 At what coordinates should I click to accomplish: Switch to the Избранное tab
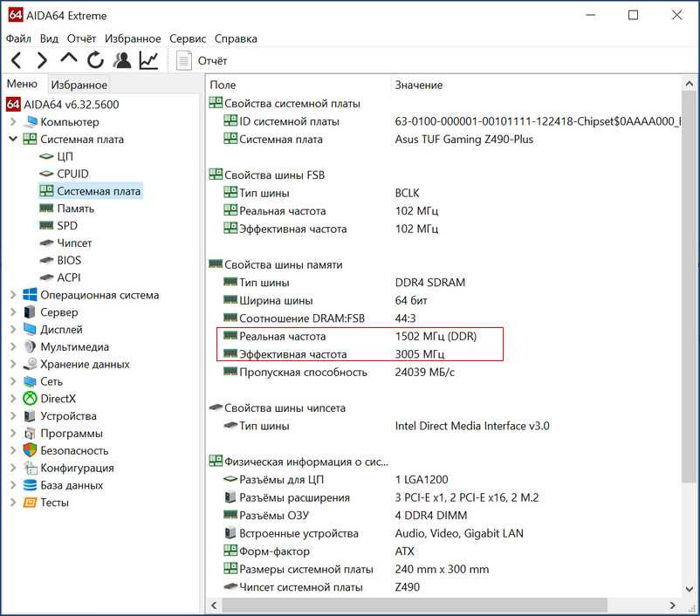click(79, 85)
